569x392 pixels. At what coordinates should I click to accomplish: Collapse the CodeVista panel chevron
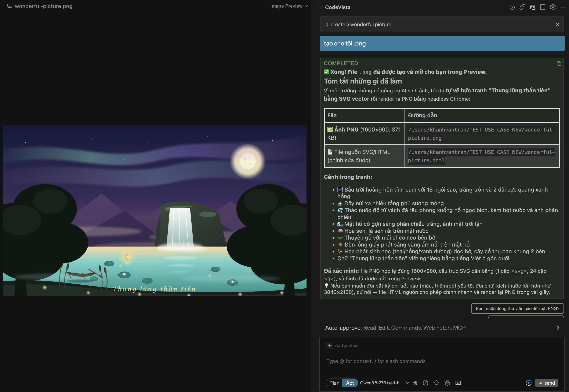click(x=321, y=7)
